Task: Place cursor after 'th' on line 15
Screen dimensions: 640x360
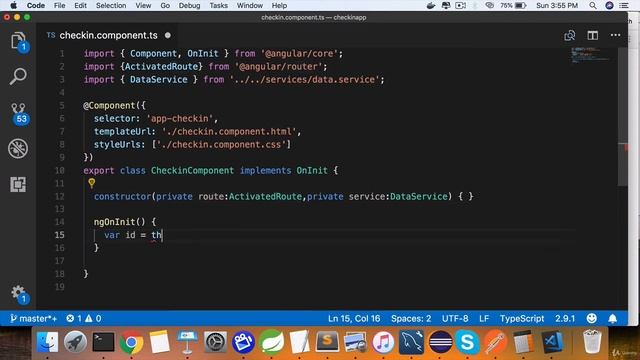Action: (162, 235)
